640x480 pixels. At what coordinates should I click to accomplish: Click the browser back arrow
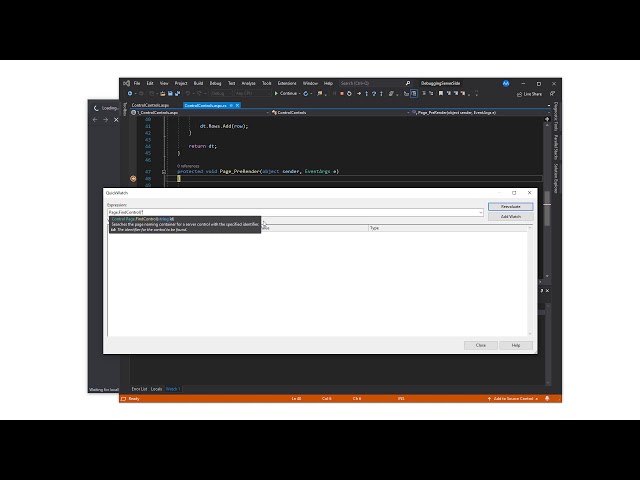pos(95,120)
